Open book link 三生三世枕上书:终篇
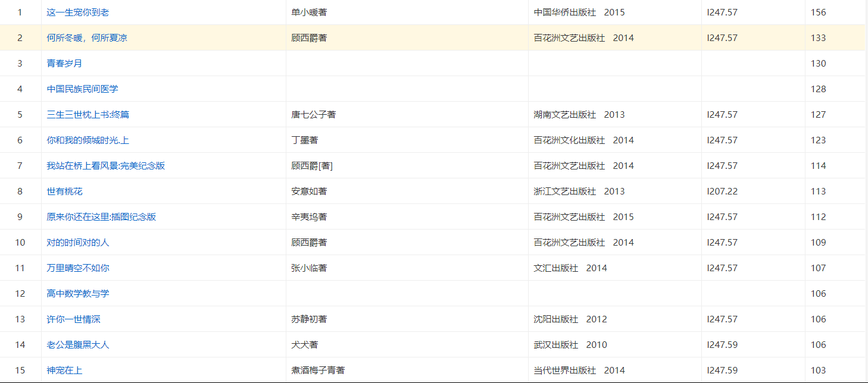Image resolution: width=868 pixels, height=383 pixels. click(x=88, y=114)
